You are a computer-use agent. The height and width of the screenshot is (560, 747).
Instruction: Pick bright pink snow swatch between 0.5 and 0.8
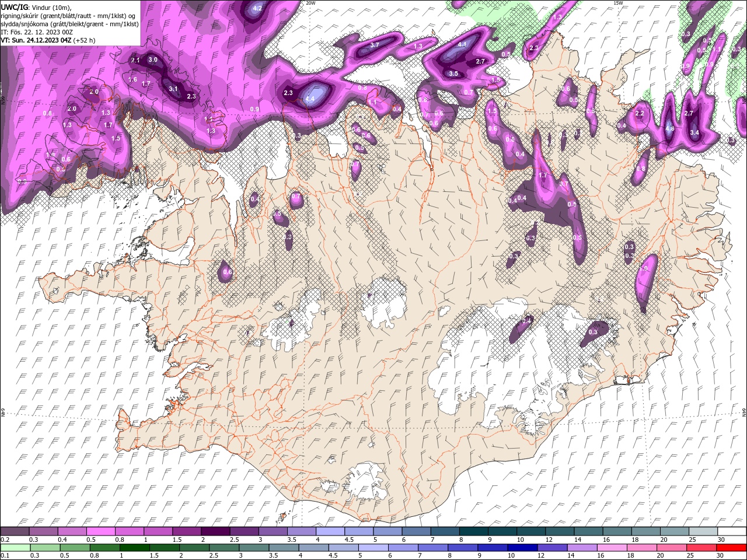pos(102,531)
